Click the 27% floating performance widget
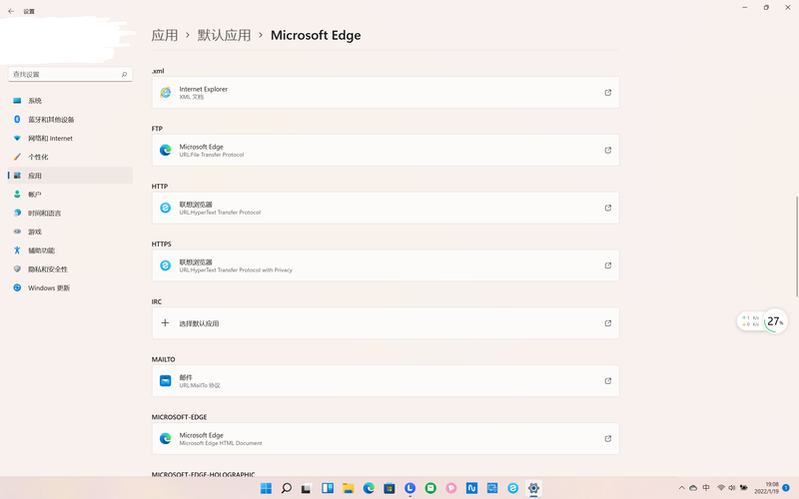Screen dimensions: 799x499 pyautogui.click(x=774, y=321)
